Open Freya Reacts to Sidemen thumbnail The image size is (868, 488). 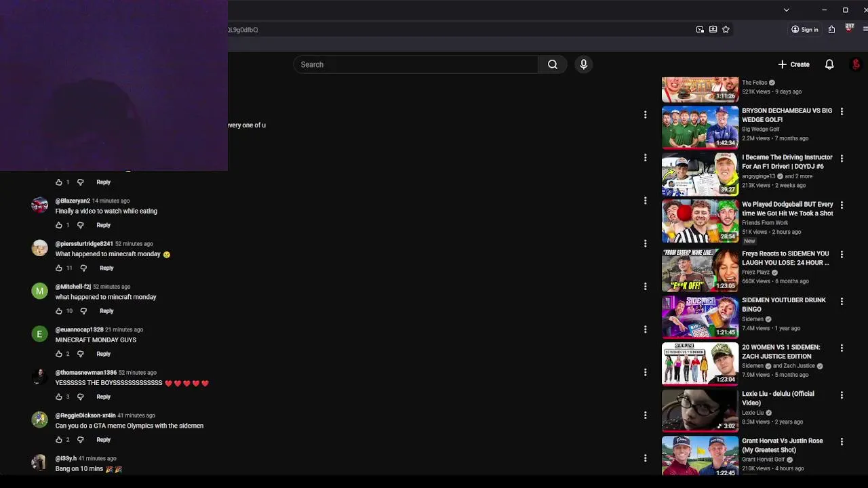pyautogui.click(x=700, y=270)
